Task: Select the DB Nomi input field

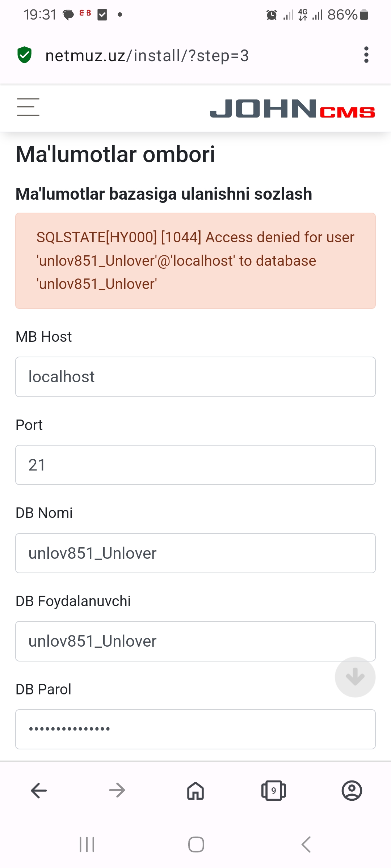Action: click(195, 553)
